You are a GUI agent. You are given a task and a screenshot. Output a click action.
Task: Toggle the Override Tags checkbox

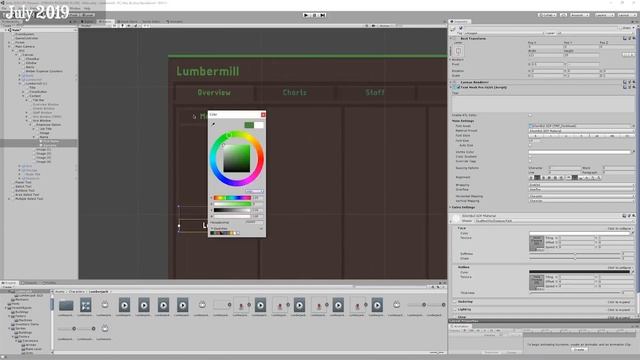530,161
